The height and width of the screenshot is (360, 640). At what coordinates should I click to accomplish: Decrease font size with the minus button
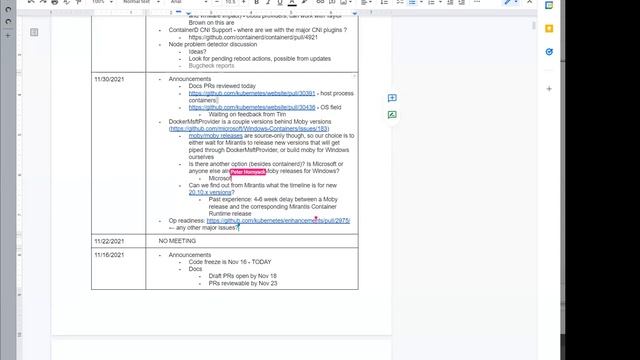(x=217, y=2)
